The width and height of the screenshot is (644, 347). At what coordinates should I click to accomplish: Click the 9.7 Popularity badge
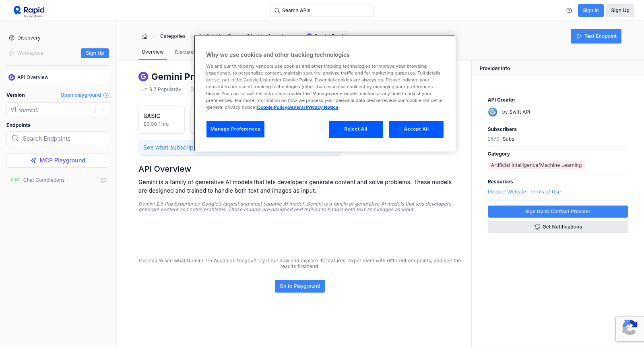[161, 89]
